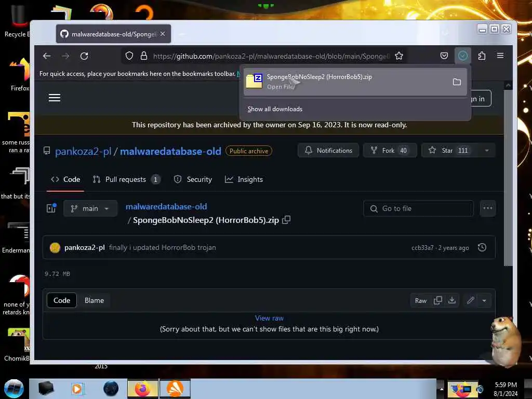The height and width of the screenshot is (399, 532).
Task: Close the malwaredatabase-old browser tab
Action: tap(163, 34)
